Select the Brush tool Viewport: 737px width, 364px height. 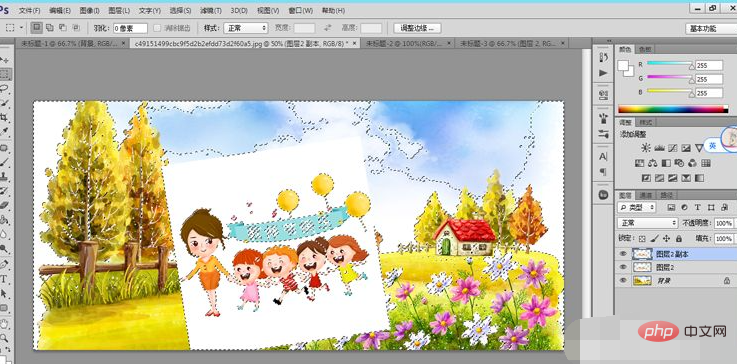(5, 162)
